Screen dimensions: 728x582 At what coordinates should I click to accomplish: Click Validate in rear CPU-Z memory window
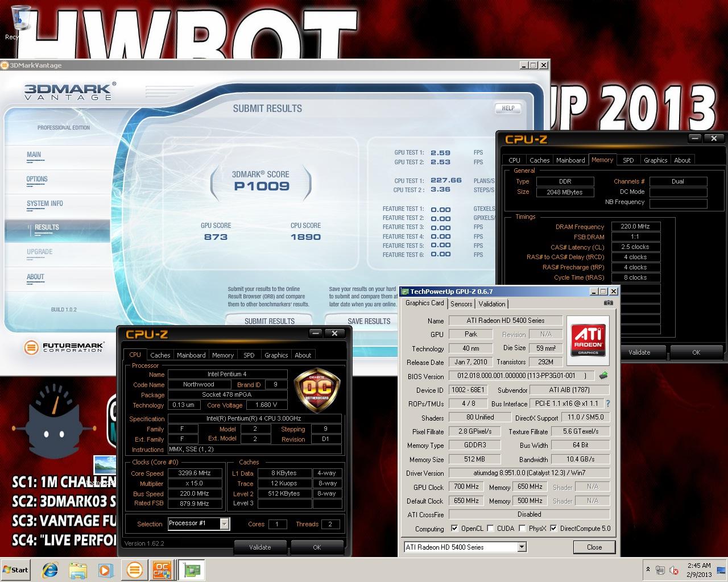(x=639, y=352)
